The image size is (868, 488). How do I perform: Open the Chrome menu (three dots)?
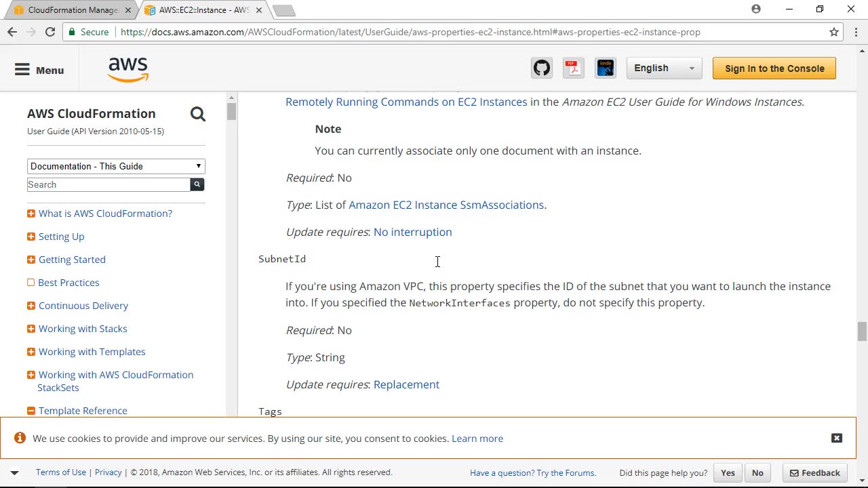(856, 32)
